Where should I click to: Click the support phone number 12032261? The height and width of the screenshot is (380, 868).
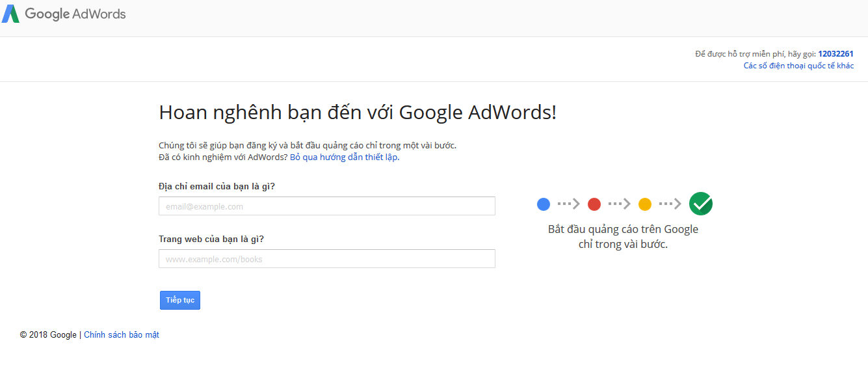click(836, 54)
